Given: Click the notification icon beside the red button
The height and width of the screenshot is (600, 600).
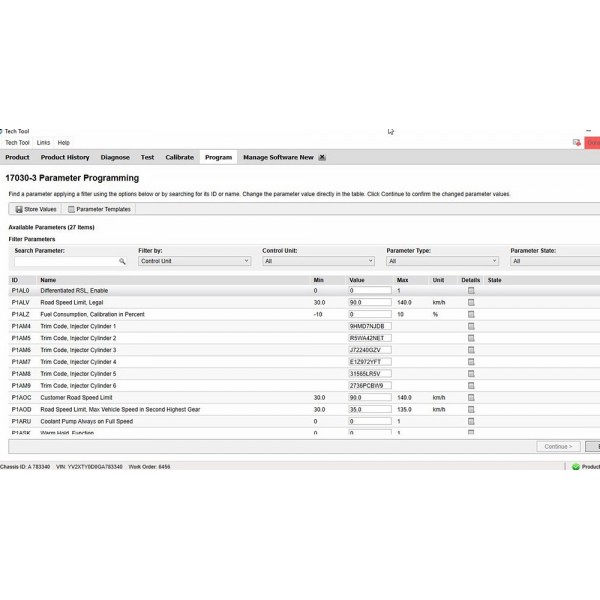Looking at the screenshot, I should 577,143.
